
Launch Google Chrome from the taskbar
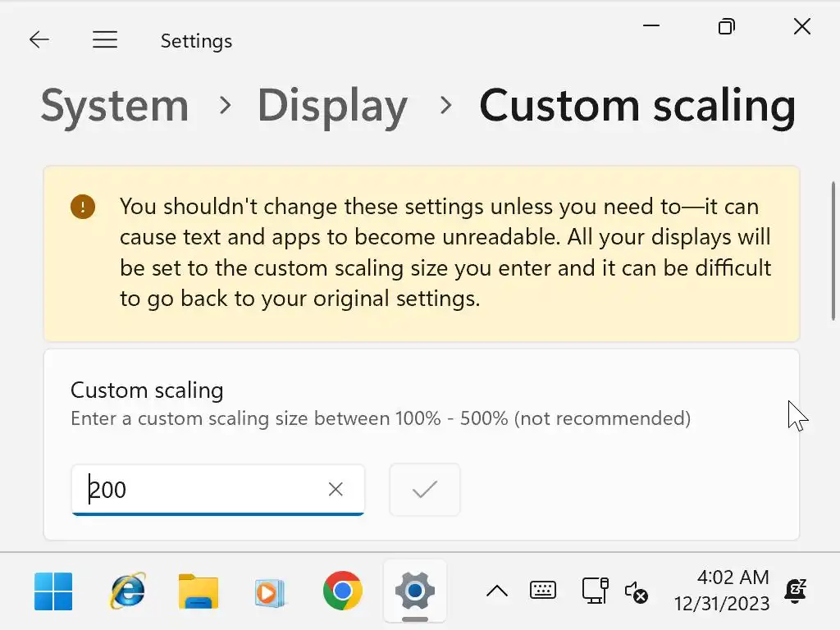[343, 591]
